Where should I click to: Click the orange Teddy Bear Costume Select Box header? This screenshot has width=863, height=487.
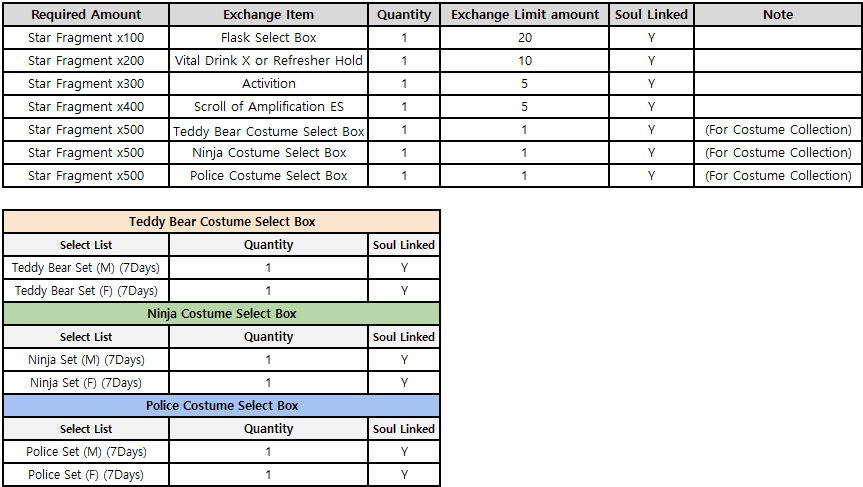221,222
